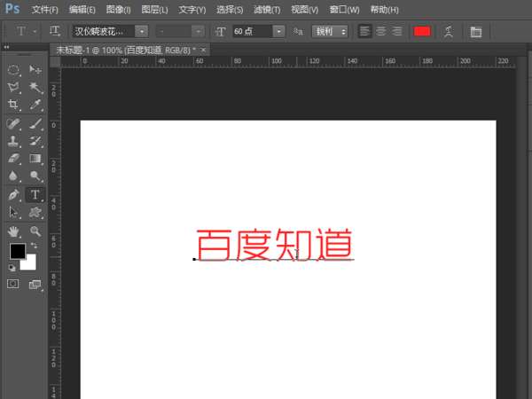Swap foreground and background colors
This screenshot has height=399, width=532.
pos(34,245)
